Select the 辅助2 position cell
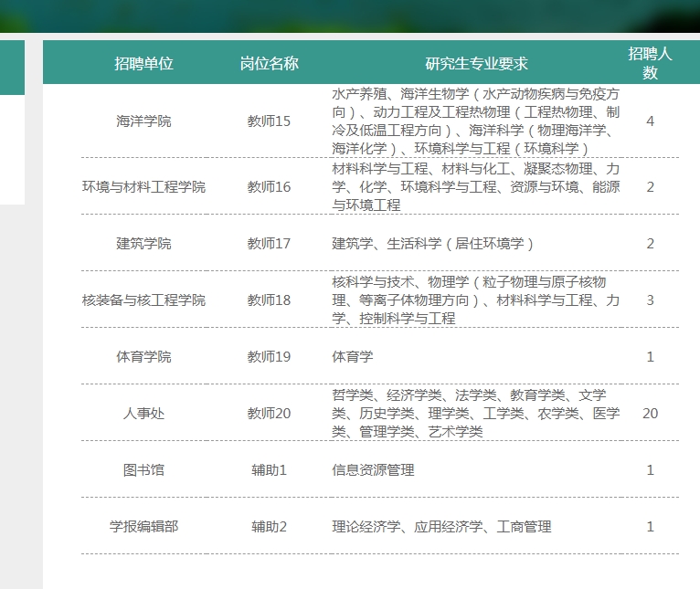The image size is (700, 589). click(269, 527)
